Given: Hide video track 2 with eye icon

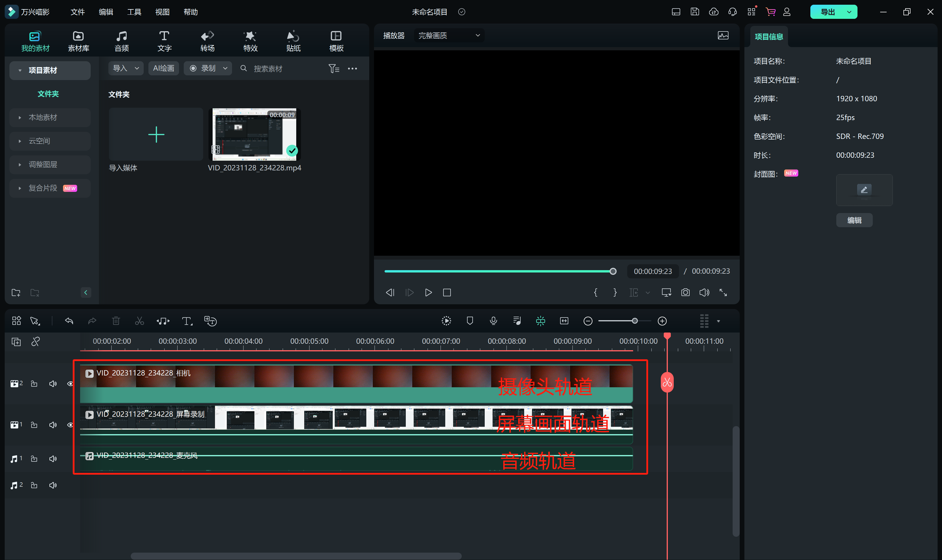Looking at the screenshot, I should point(70,384).
